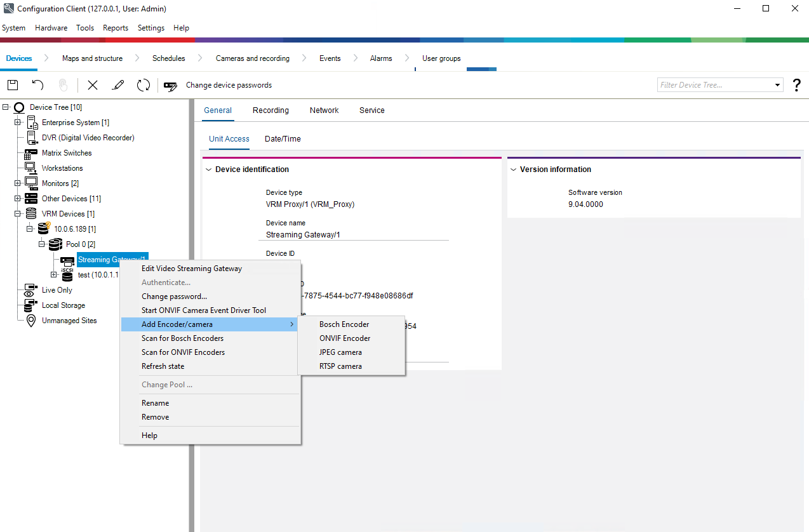This screenshot has width=809, height=532.
Task: Collapse the VRM Devices tree node
Action: (18, 214)
